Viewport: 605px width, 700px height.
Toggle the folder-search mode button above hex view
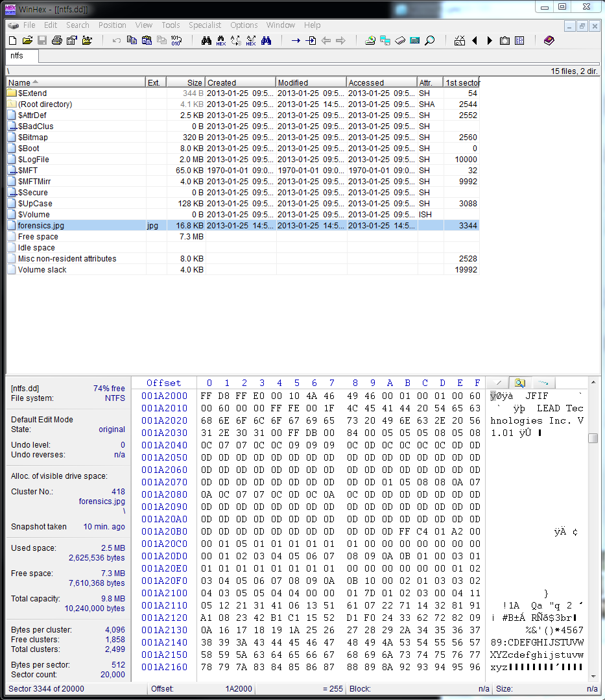[x=519, y=382]
